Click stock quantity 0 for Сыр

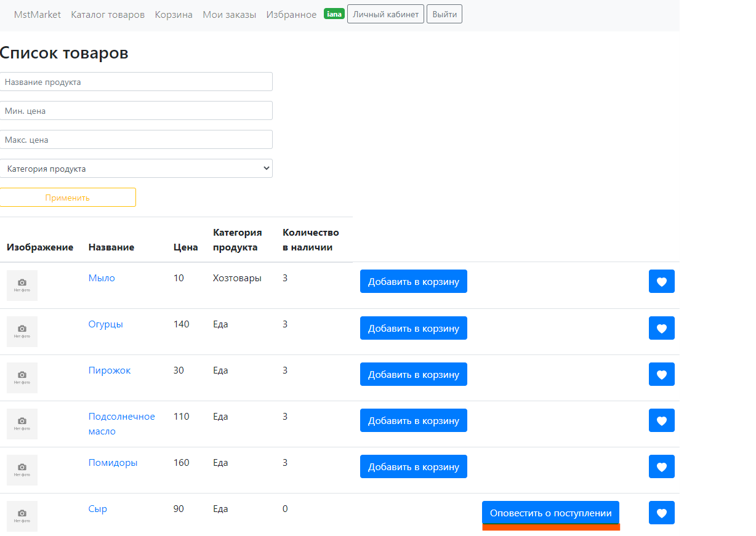285,509
